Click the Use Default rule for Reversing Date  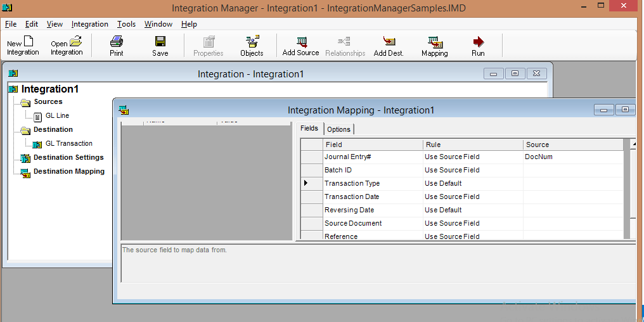pyautogui.click(x=473, y=210)
